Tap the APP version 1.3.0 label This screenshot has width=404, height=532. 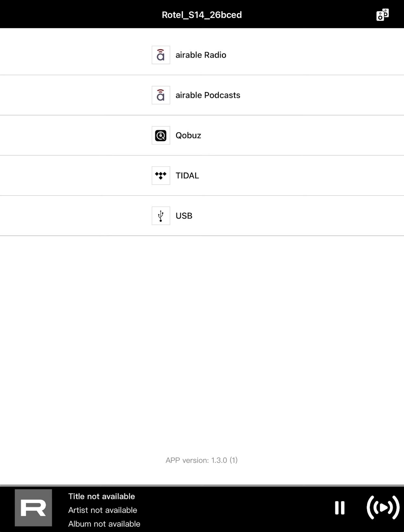point(202,460)
